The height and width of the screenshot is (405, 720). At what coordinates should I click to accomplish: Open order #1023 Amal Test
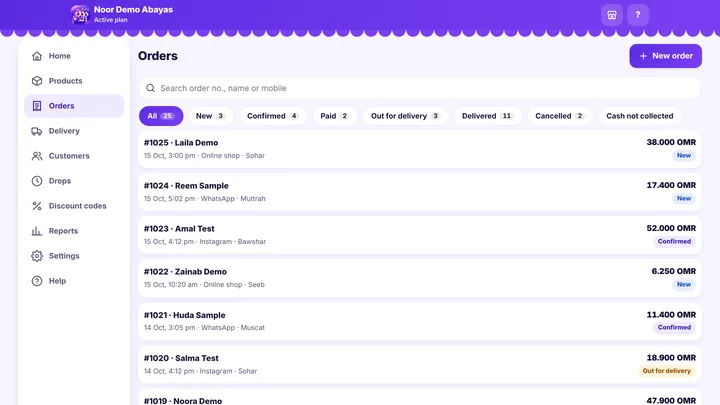(420, 235)
